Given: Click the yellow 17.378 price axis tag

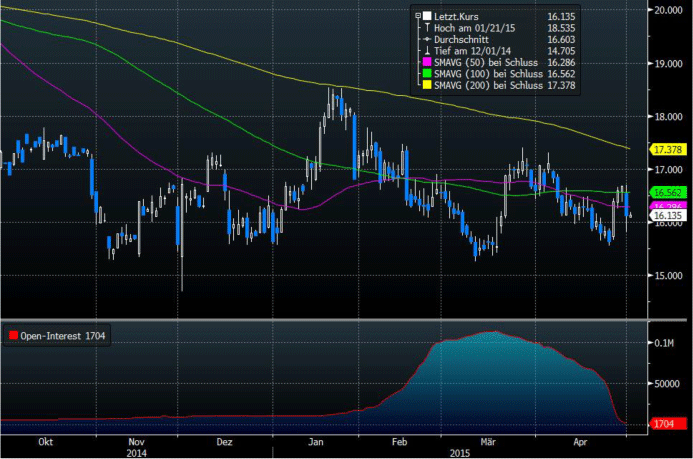Looking at the screenshot, I should point(666,149).
